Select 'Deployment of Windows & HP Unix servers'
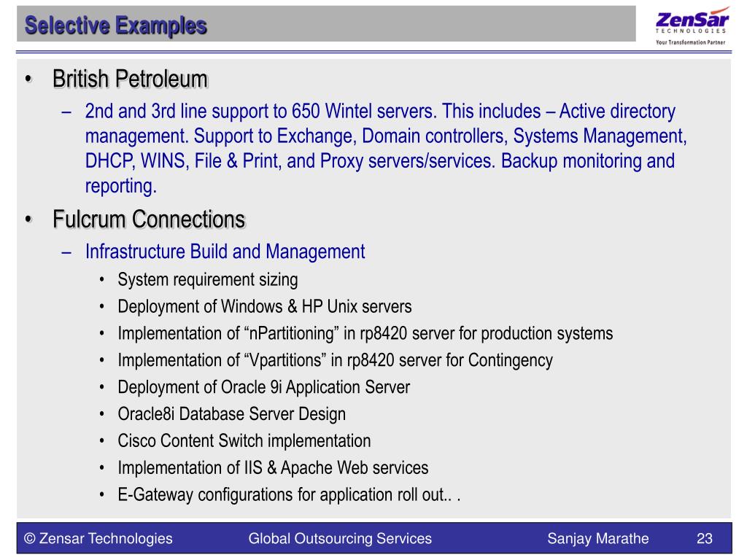 coord(264,306)
